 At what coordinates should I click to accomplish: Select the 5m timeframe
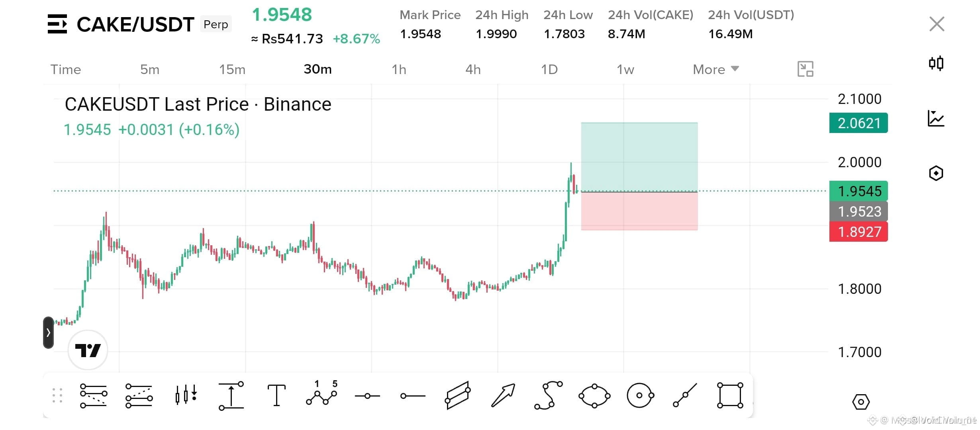(x=150, y=69)
